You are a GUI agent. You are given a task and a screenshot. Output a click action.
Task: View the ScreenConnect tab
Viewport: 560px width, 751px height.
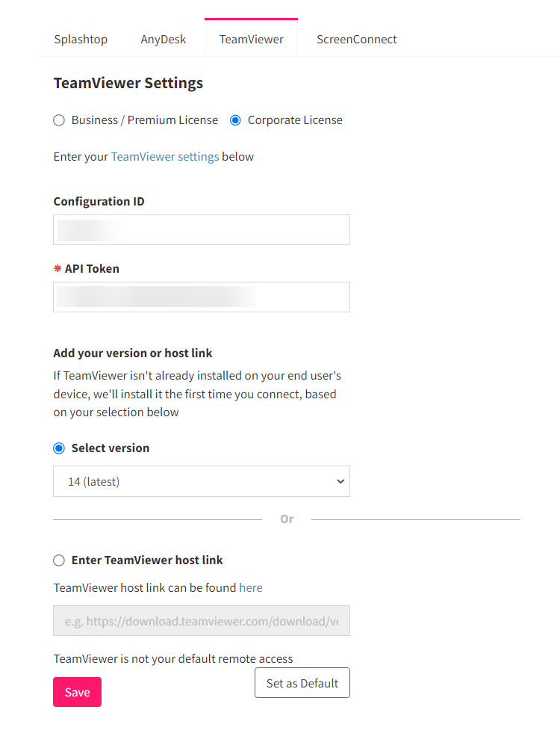click(356, 39)
